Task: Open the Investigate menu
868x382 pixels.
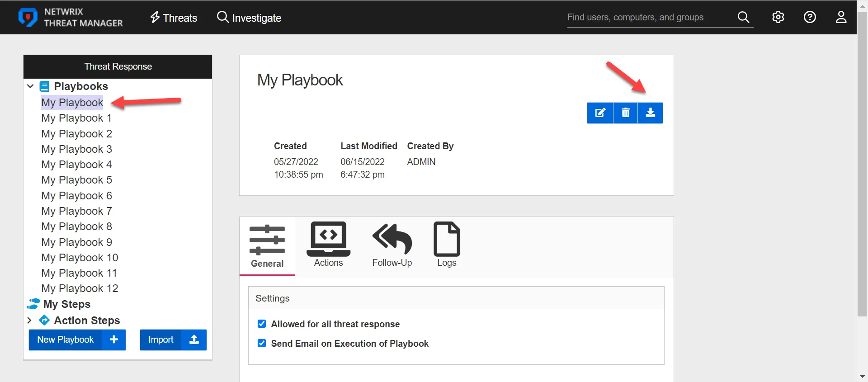Action: [x=249, y=18]
